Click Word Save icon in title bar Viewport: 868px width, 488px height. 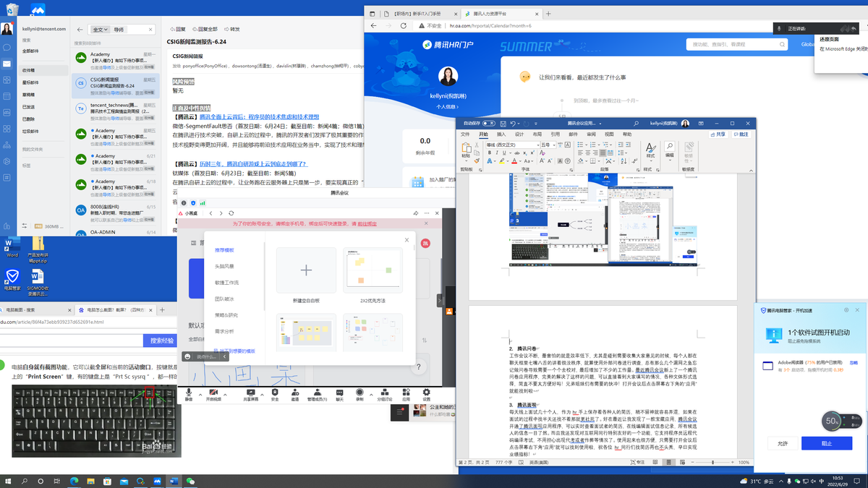pos(503,124)
